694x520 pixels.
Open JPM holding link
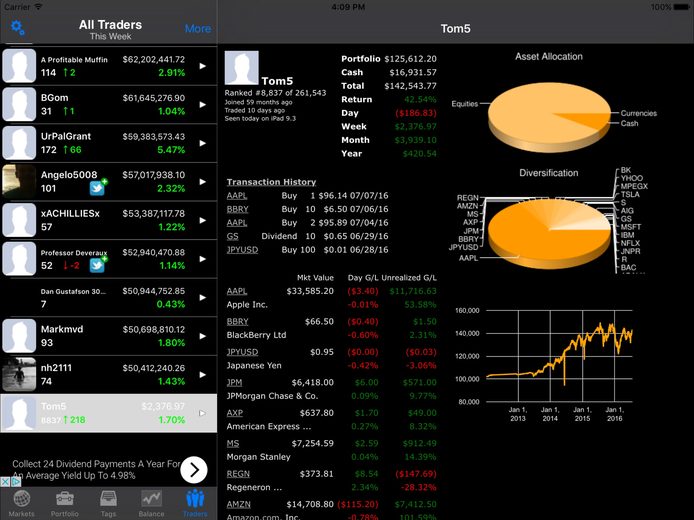pyautogui.click(x=234, y=382)
